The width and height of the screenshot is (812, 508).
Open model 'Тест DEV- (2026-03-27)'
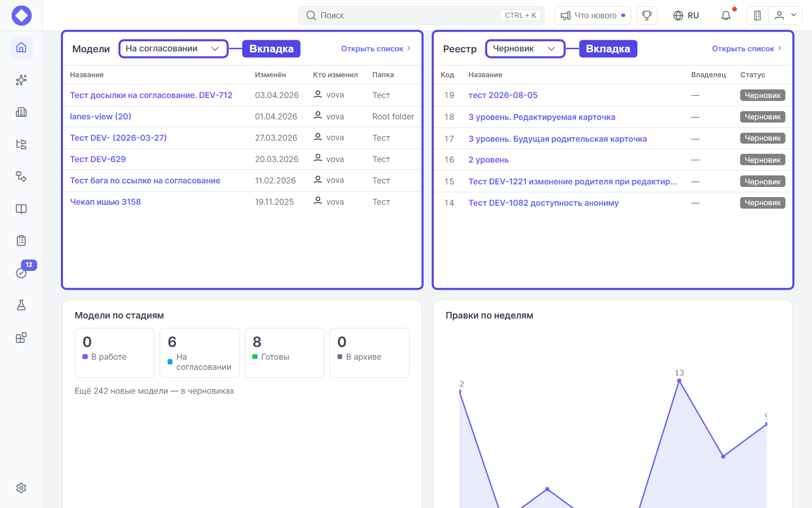pyautogui.click(x=118, y=138)
